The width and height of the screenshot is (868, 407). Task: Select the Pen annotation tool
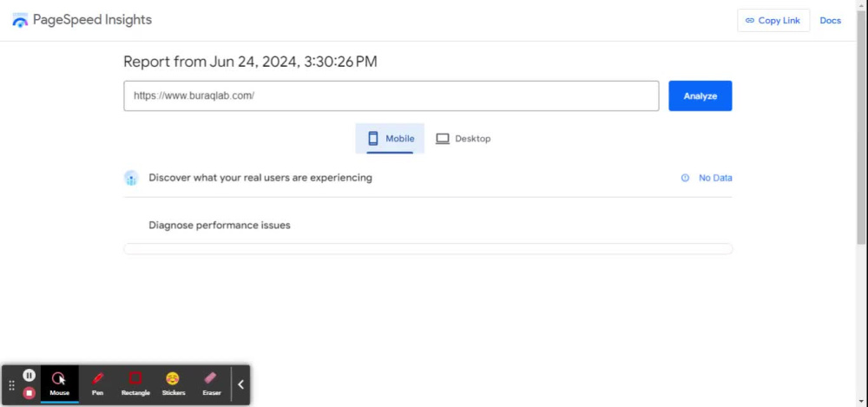[97, 384]
